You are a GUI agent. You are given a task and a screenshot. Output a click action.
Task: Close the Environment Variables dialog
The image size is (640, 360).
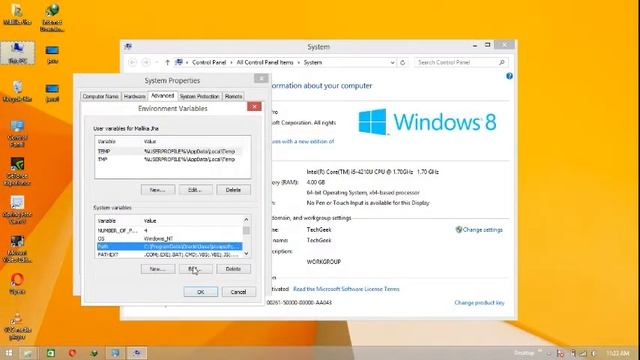254,107
